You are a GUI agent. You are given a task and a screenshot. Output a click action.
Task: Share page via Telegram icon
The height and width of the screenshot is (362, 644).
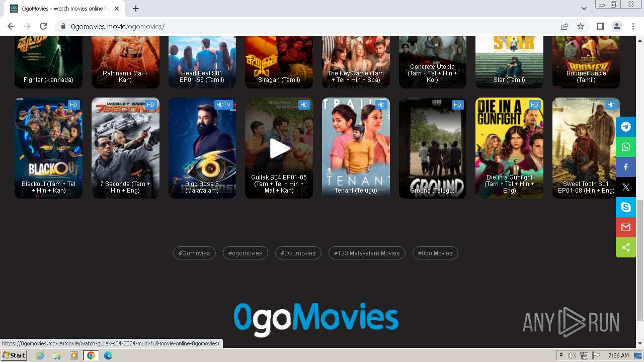[x=626, y=127]
